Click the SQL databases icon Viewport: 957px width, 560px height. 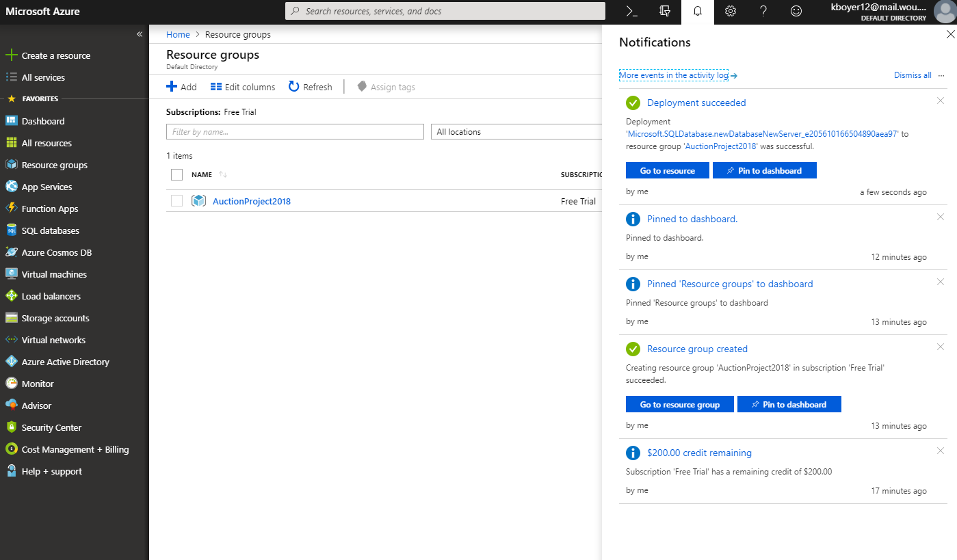pyautogui.click(x=11, y=230)
